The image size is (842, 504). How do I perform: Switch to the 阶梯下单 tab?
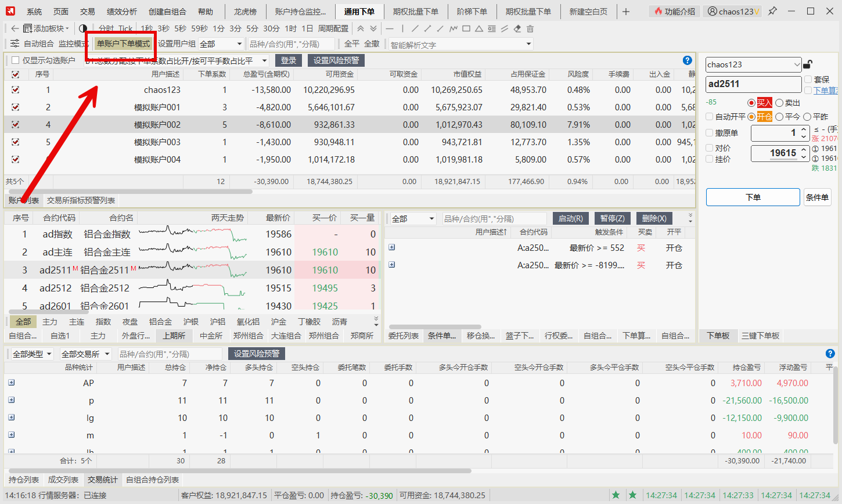point(472,12)
